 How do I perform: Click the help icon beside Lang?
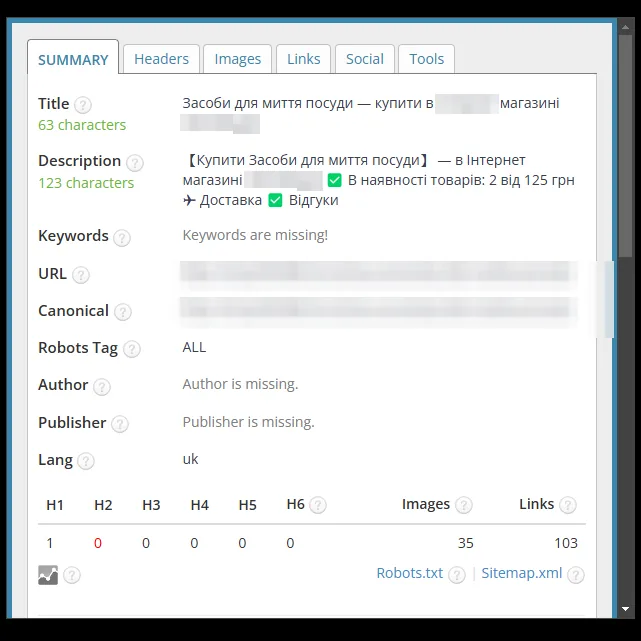pyautogui.click(x=86, y=461)
